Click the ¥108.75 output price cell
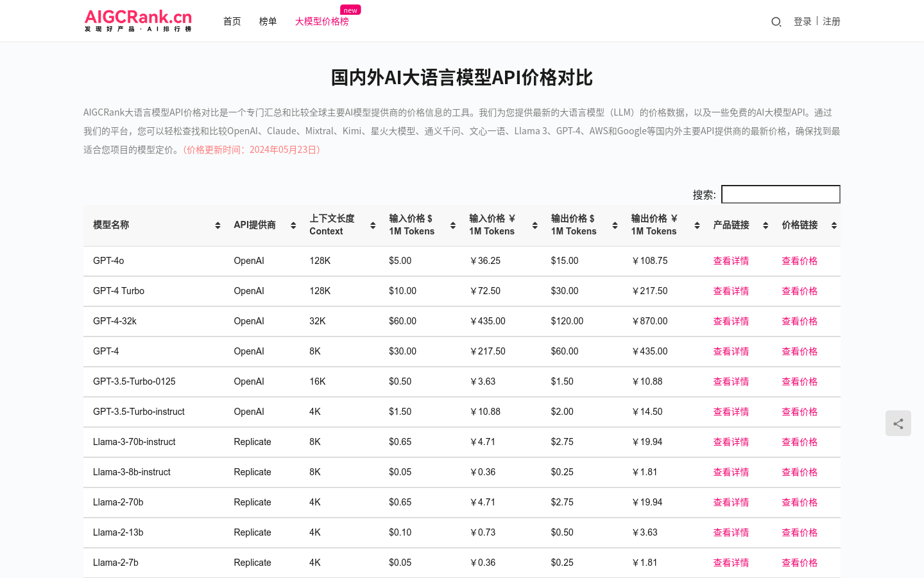The width and height of the screenshot is (924, 578). tap(649, 261)
